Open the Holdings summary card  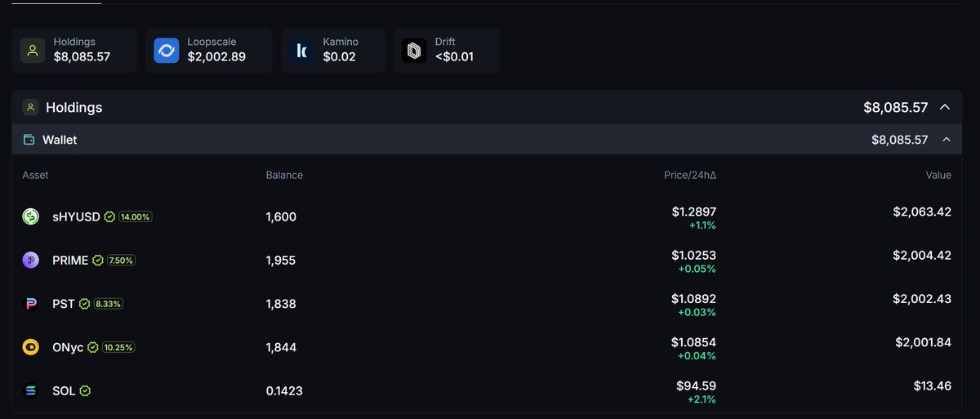pyautogui.click(x=74, y=51)
